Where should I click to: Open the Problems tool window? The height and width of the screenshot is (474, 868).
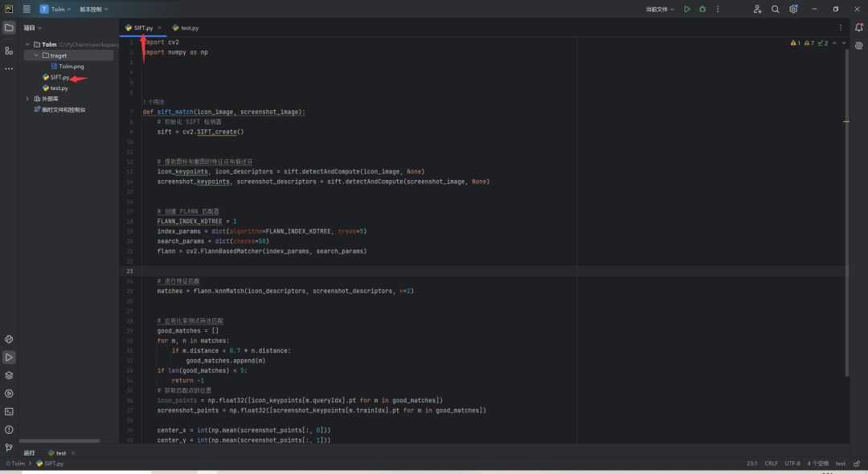9,430
